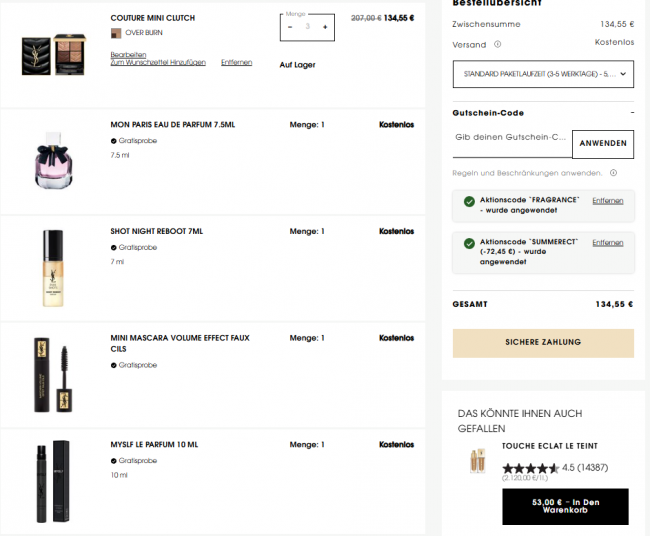The image size is (650, 536).
Task: Remove the FRAGRANCE Aktionscode
Action: pos(607,201)
